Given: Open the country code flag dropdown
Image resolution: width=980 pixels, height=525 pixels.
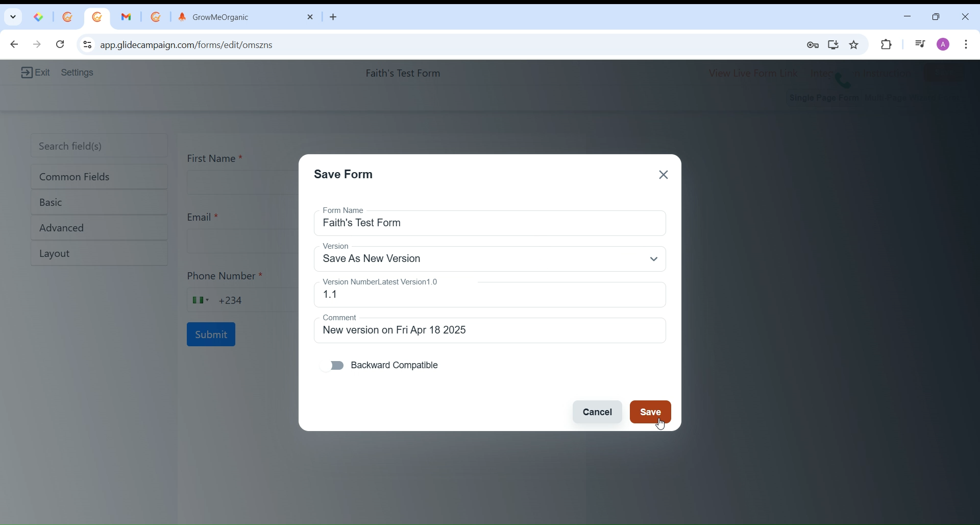Looking at the screenshot, I should [201, 301].
